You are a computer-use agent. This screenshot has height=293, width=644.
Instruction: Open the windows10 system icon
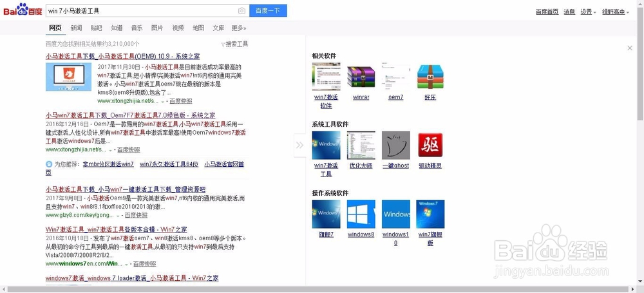pos(396,214)
